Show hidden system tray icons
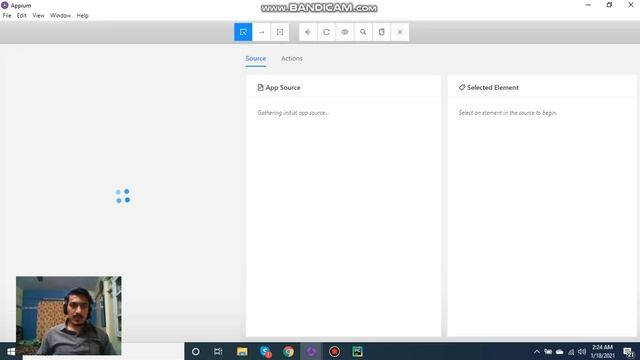Image resolution: width=640 pixels, height=360 pixels. tap(537, 351)
